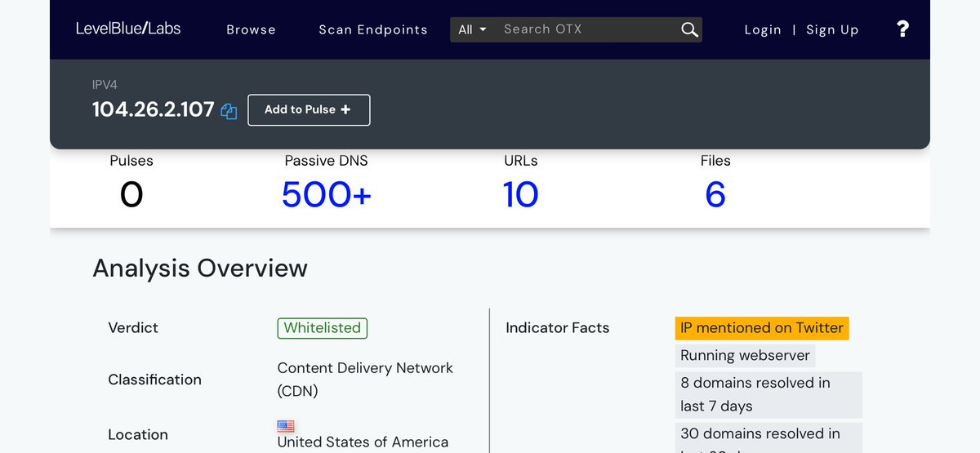Image resolution: width=980 pixels, height=453 pixels.
Task: Open the All search filter dropdown
Action: [x=472, y=29]
